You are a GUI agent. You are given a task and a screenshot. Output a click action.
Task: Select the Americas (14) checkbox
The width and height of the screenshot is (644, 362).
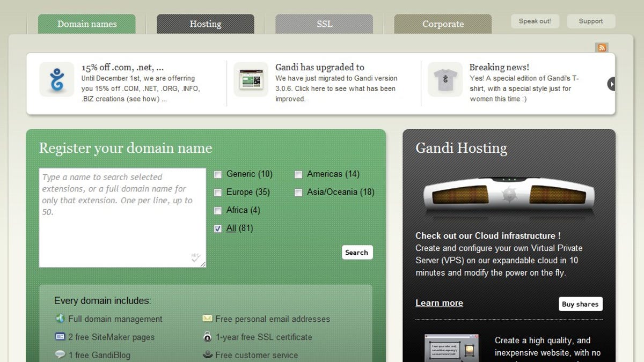tap(298, 174)
